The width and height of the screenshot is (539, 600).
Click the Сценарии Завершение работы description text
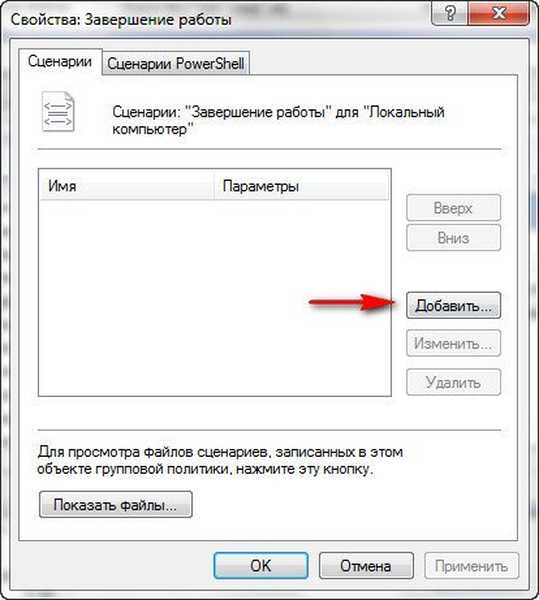[x=278, y=120]
